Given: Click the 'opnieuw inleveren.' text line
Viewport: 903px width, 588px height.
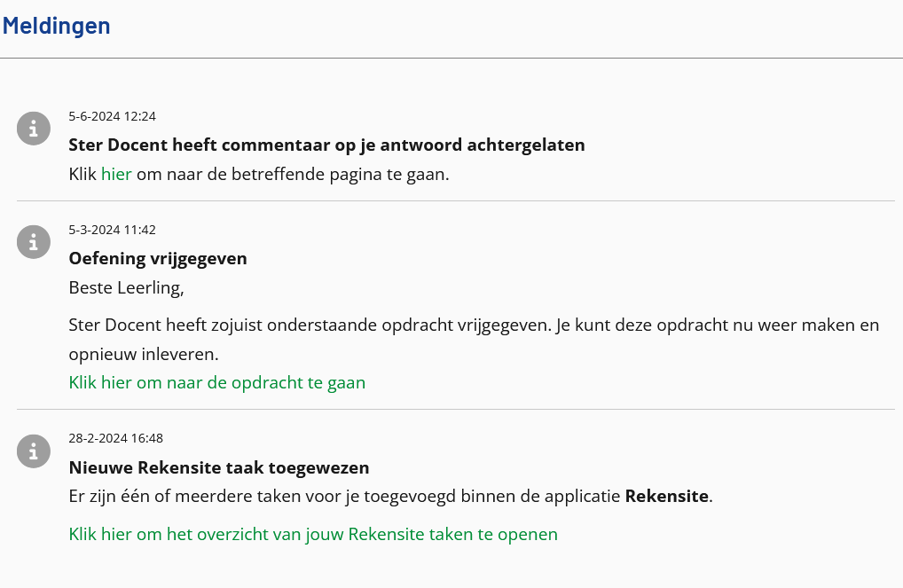Looking at the screenshot, I should (144, 354).
